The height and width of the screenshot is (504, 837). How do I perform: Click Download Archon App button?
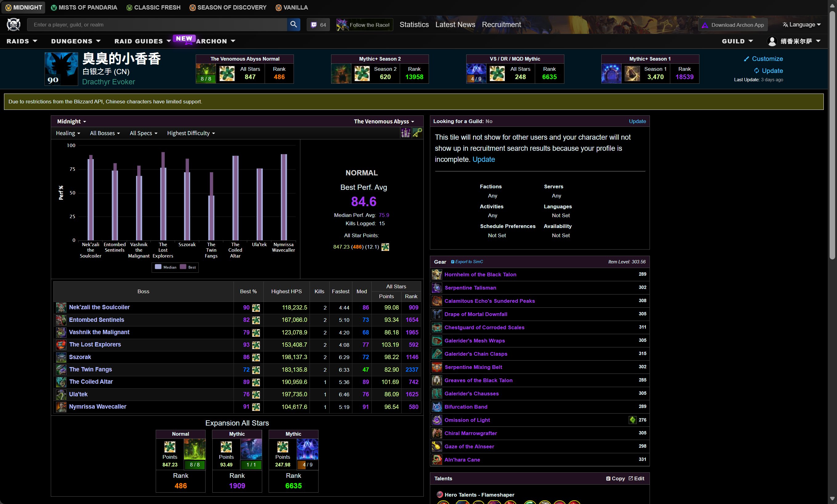click(733, 25)
